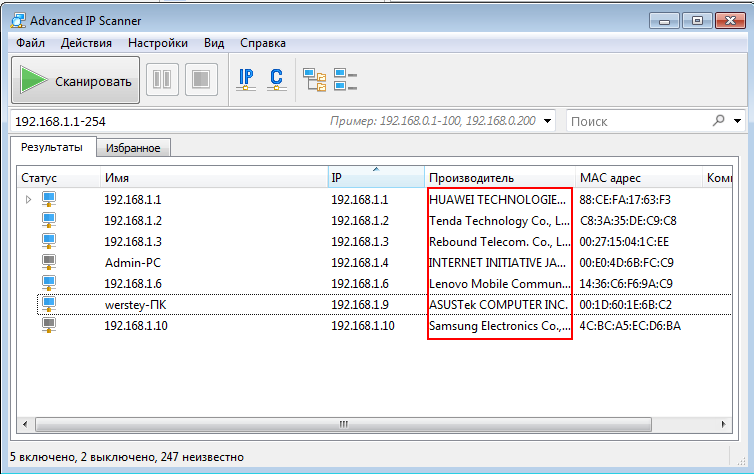Start scan with the Сканировать button
Image resolution: width=754 pixels, height=474 pixels.
(x=75, y=80)
